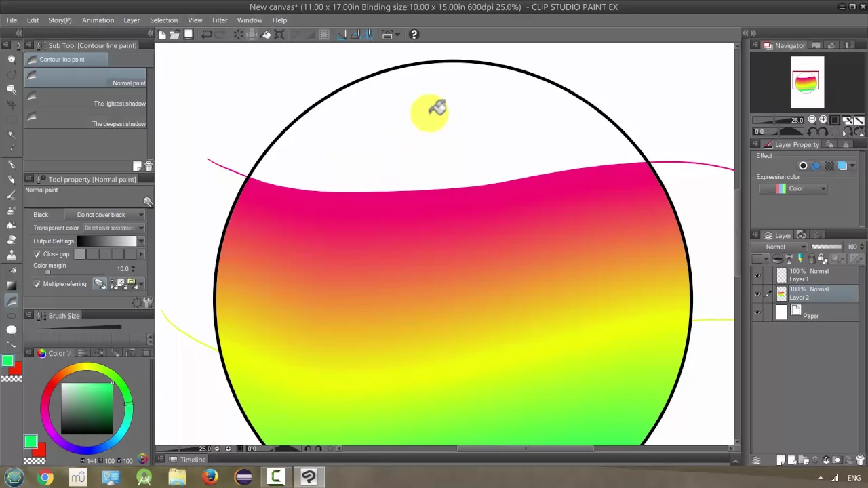
Task: Open the Animation menu
Action: 98,20
